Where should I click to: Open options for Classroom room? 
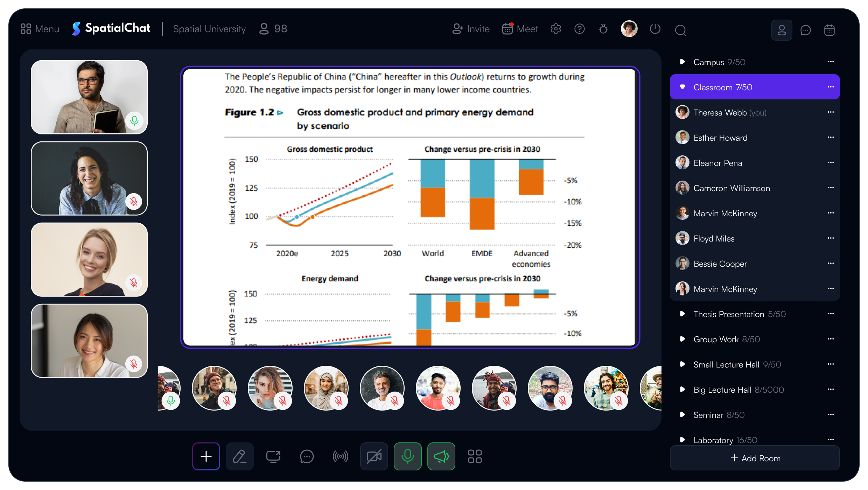[x=831, y=87]
